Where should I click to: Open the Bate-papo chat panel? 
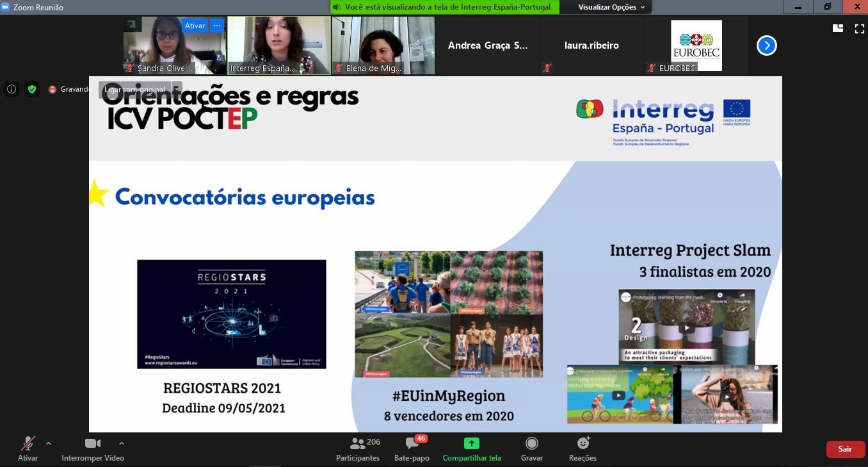click(412, 449)
